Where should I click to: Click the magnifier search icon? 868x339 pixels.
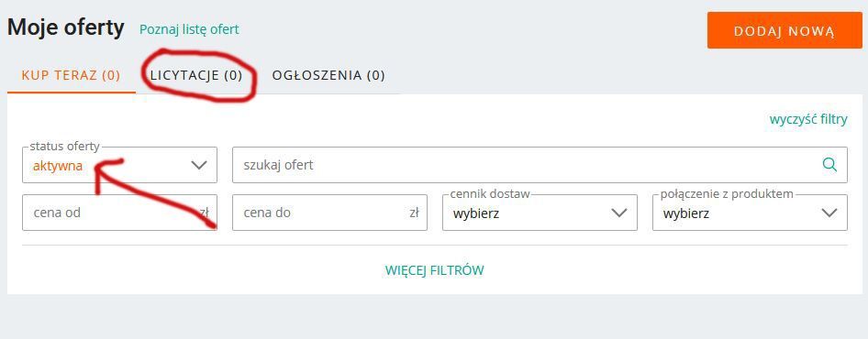point(829,164)
